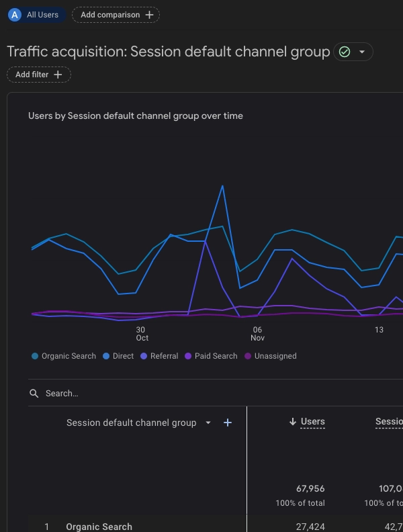
Task: Toggle the Paid Search legend entry
Action: (x=211, y=356)
